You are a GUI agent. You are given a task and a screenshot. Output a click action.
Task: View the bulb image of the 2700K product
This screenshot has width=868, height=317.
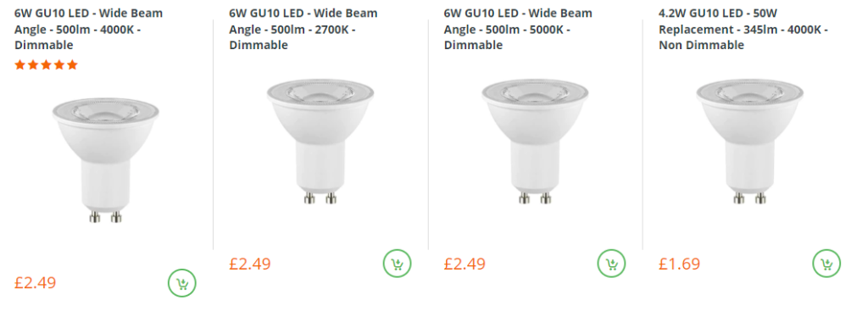point(320,142)
